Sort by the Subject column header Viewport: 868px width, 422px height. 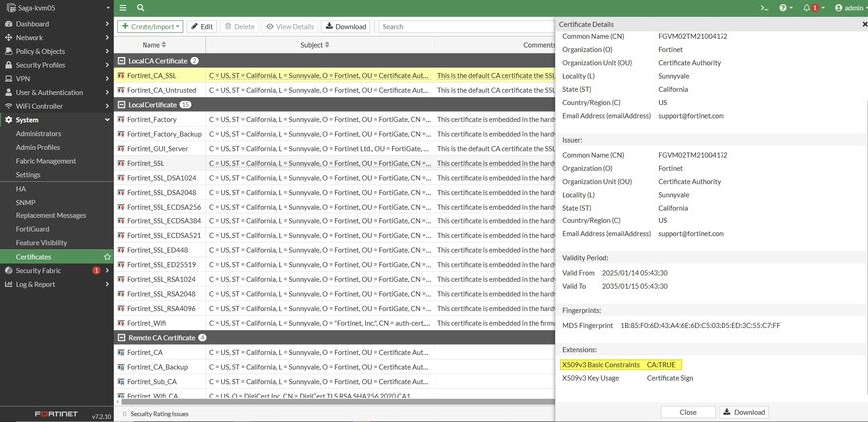[315, 45]
